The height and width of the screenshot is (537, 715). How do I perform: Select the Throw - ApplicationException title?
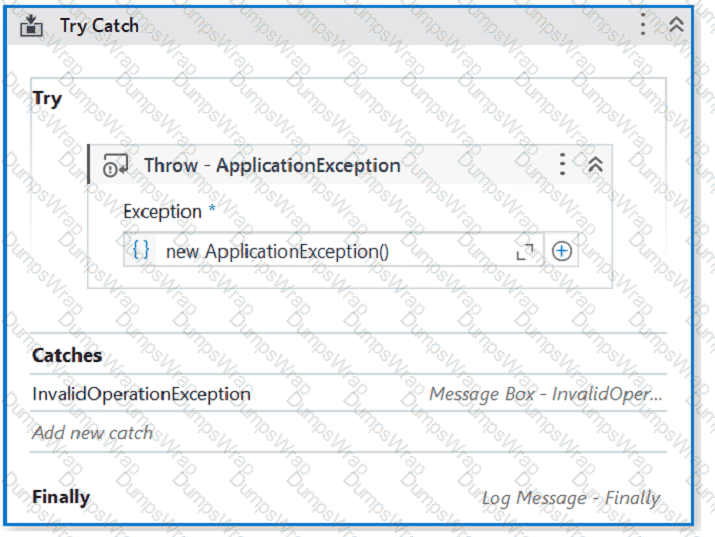272,165
